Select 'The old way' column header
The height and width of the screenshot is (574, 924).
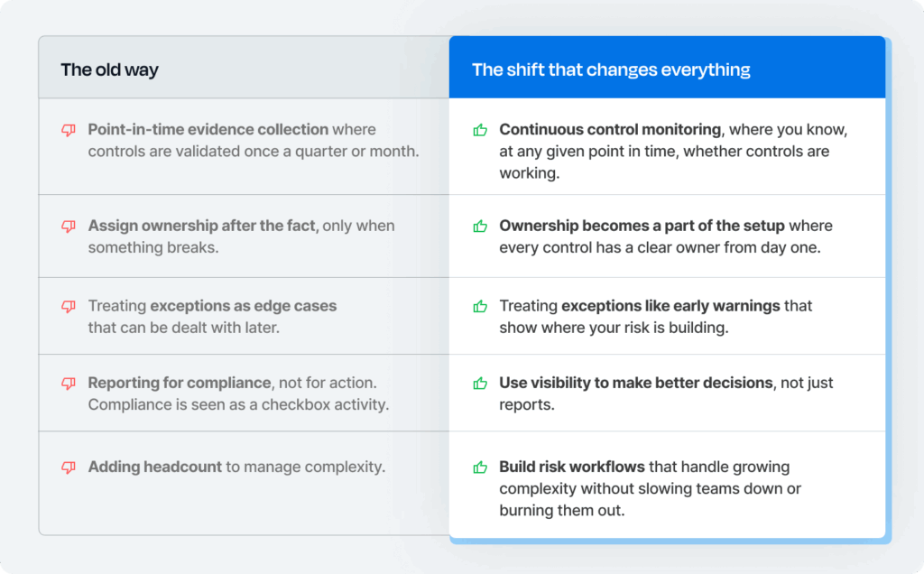tap(109, 69)
